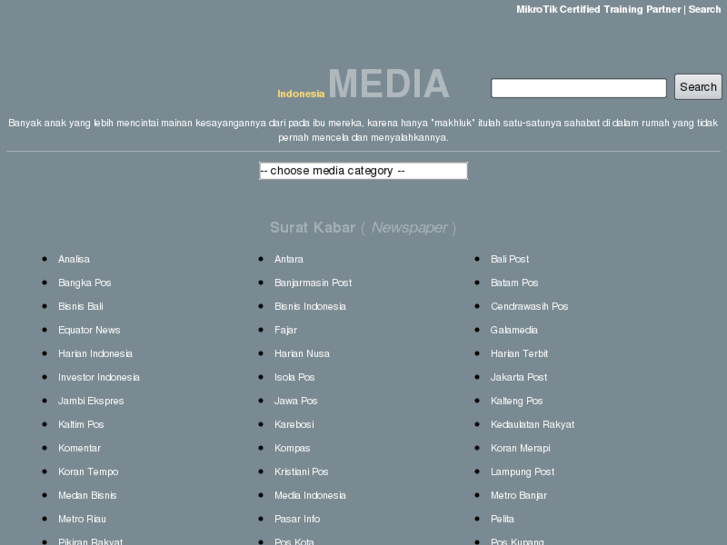The width and height of the screenshot is (727, 545).
Task: Open the Antara newspaper link
Action: pyautogui.click(x=288, y=259)
